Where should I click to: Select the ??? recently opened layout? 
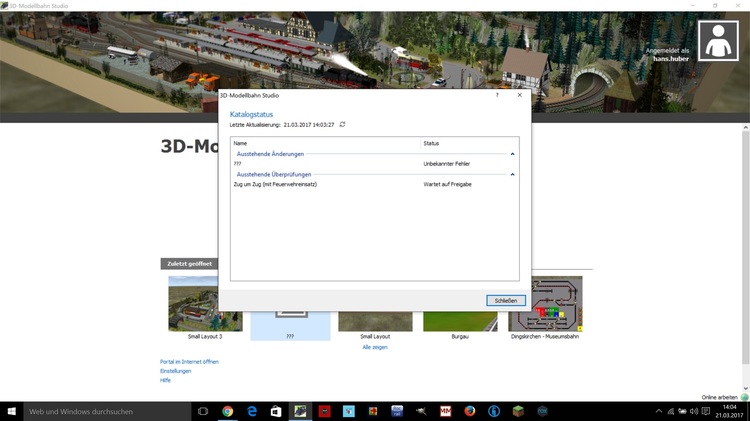pos(290,326)
